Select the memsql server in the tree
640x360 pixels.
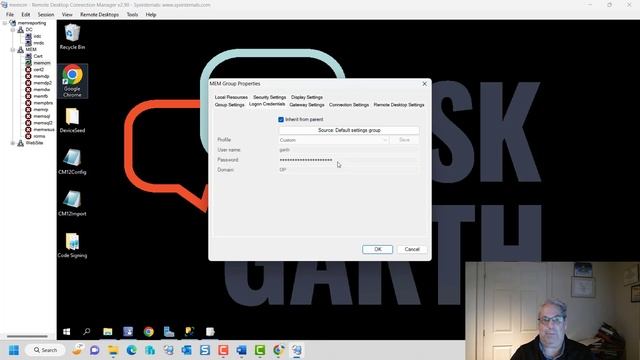click(42, 116)
